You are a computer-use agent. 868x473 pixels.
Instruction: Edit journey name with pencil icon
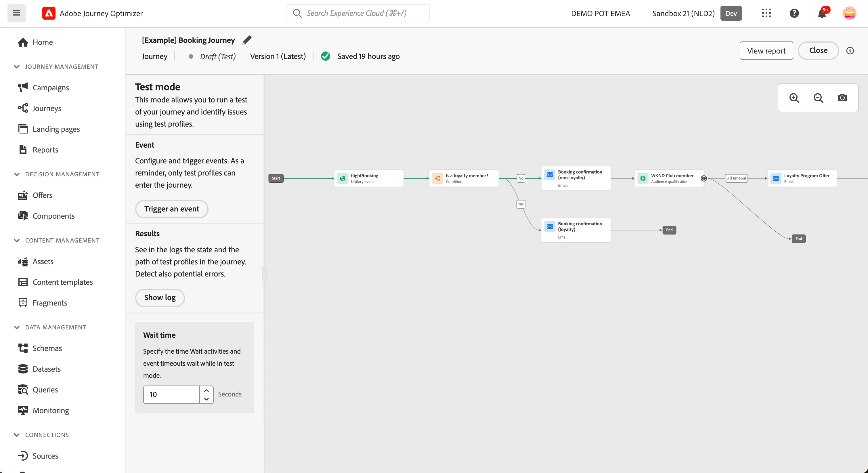pos(247,40)
